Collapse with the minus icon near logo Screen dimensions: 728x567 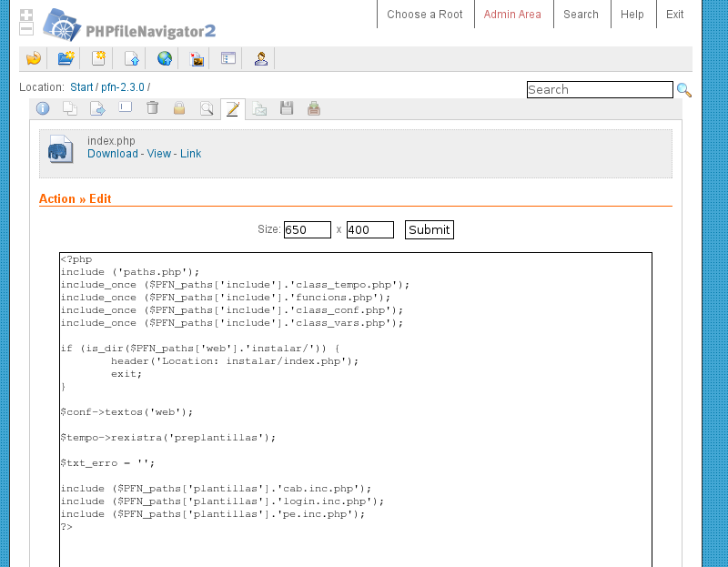(x=26, y=29)
